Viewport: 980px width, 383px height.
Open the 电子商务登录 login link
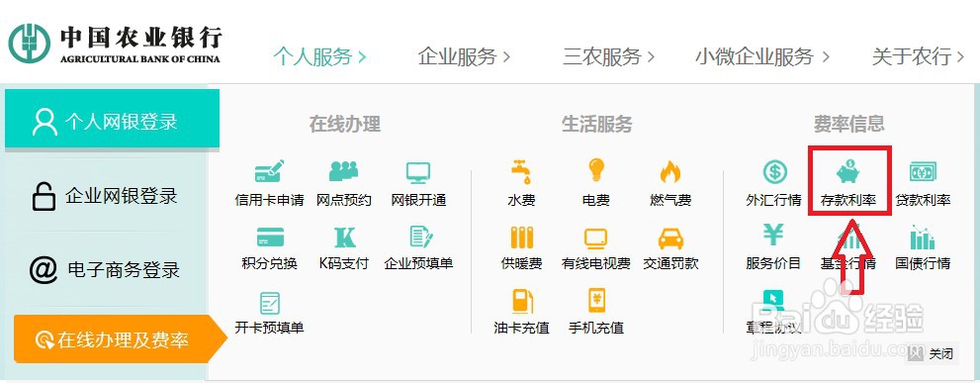click(105, 270)
